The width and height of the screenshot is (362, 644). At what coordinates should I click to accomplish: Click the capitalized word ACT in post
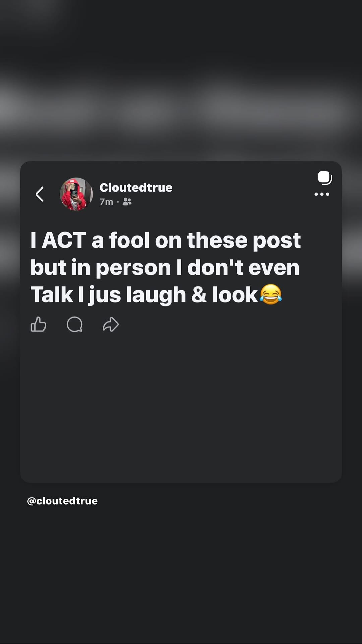pos(64,240)
